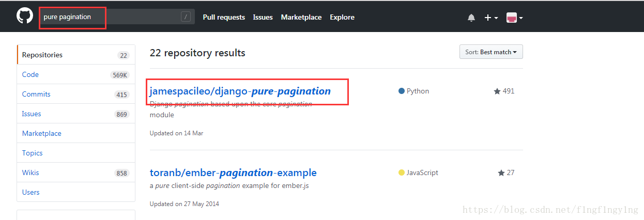Select Explore in the header
This screenshot has height=220, width=644.
click(342, 17)
